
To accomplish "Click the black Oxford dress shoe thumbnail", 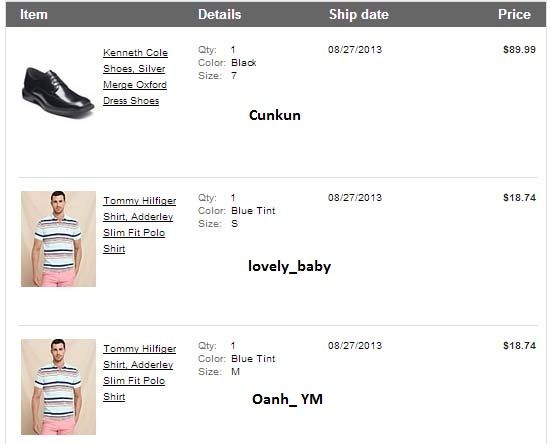I will click(58, 92).
